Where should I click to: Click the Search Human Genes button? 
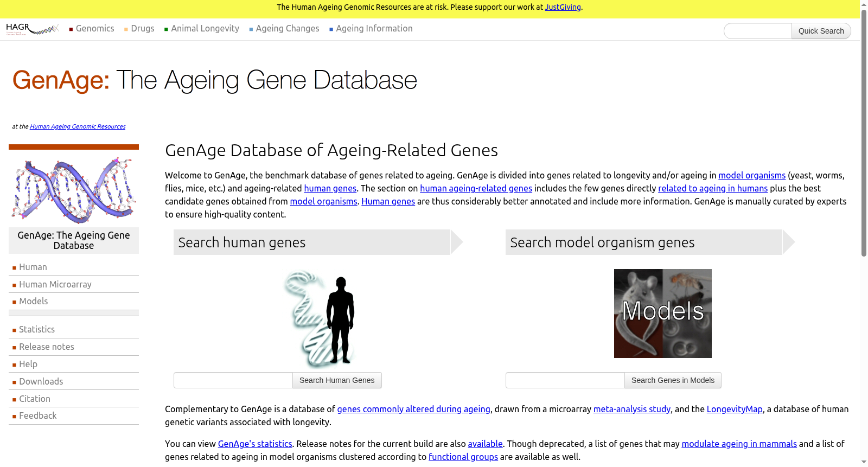pos(337,380)
